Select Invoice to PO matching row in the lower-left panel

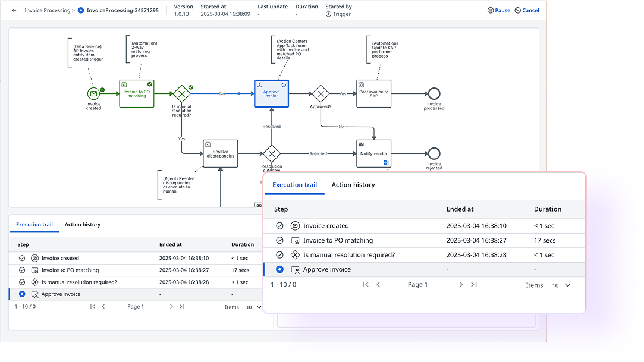tap(136, 270)
